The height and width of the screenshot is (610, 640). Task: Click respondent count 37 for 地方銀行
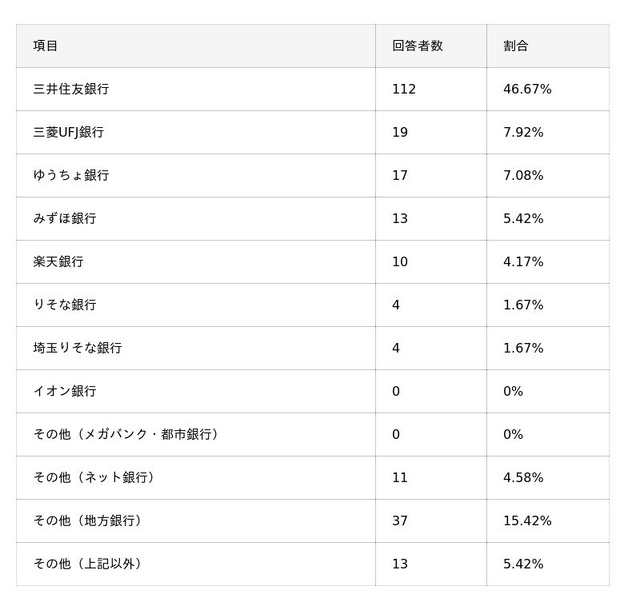pyautogui.click(x=400, y=520)
